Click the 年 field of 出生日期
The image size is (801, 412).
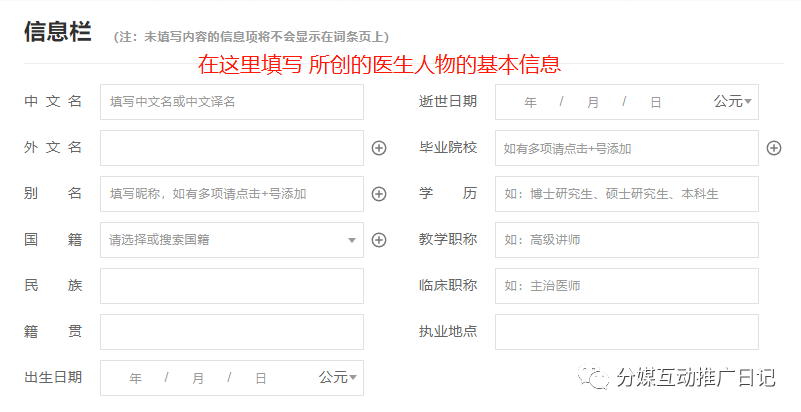pyautogui.click(x=135, y=378)
